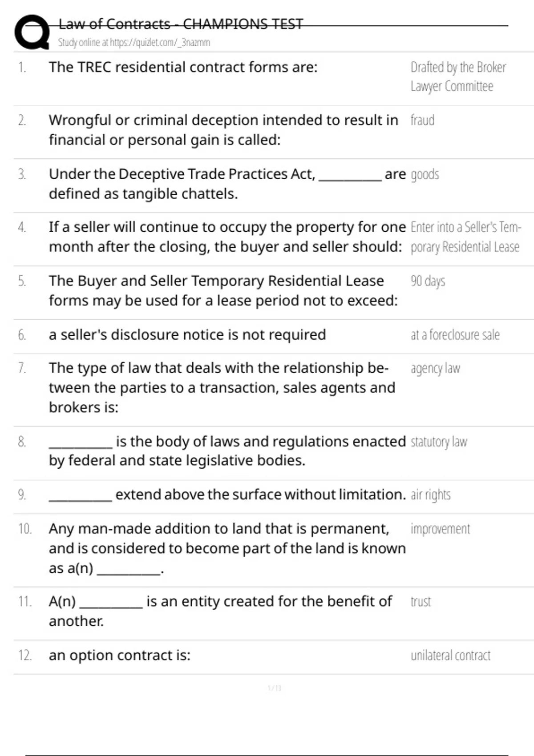
Task: Select the Deceptive Trade Practices Act question
Action: 227,184
